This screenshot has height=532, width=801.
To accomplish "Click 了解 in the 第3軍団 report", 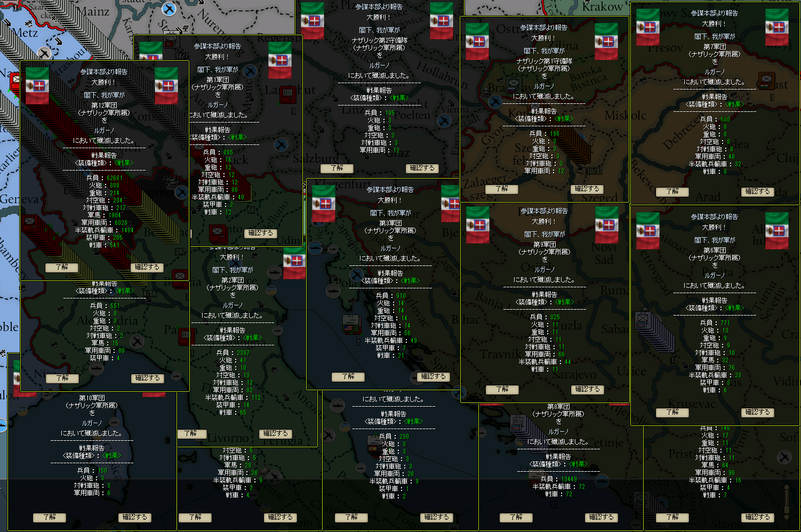I will [x=348, y=376].
